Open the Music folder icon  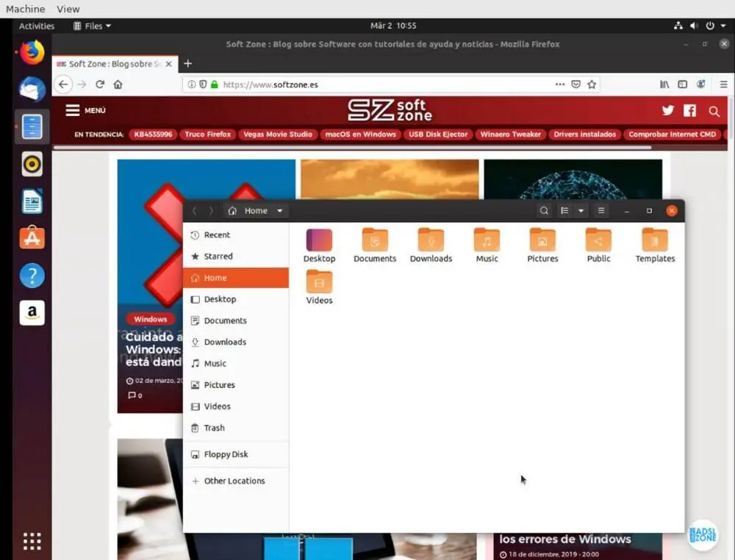coord(487,245)
